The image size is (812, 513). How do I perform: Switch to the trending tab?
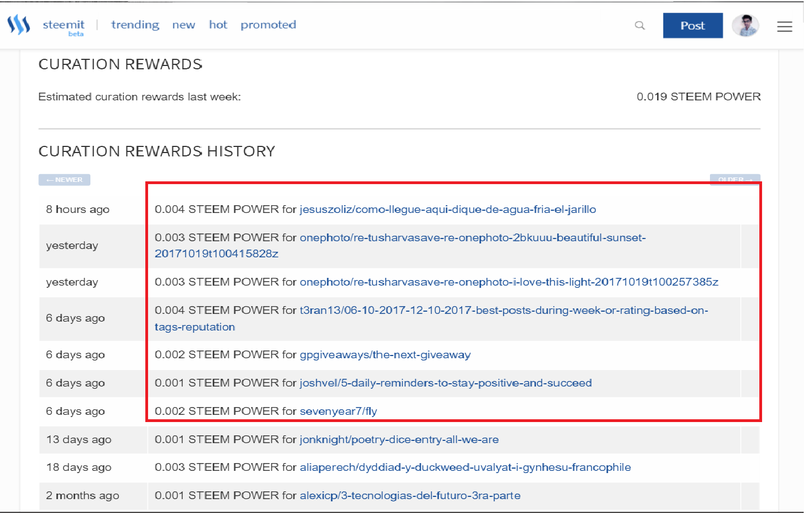pos(135,25)
